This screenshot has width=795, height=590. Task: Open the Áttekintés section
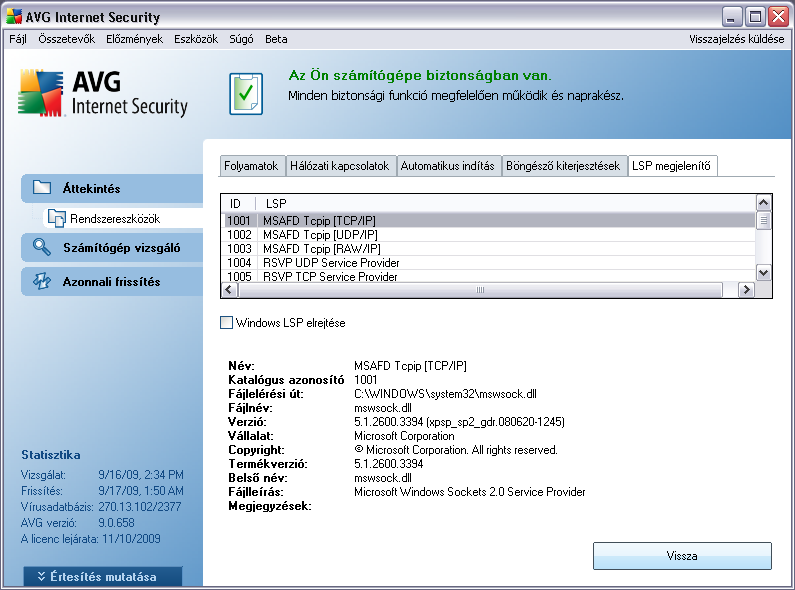(112, 188)
